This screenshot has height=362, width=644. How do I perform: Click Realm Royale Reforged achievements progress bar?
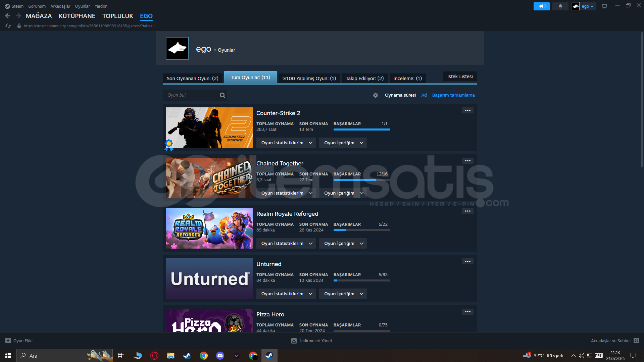click(362, 230)
